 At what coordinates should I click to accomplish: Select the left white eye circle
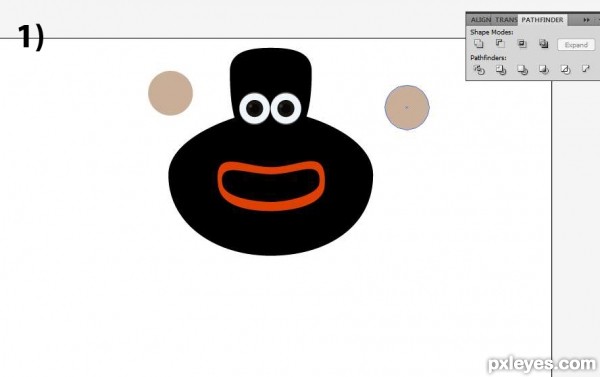[254, 108]
